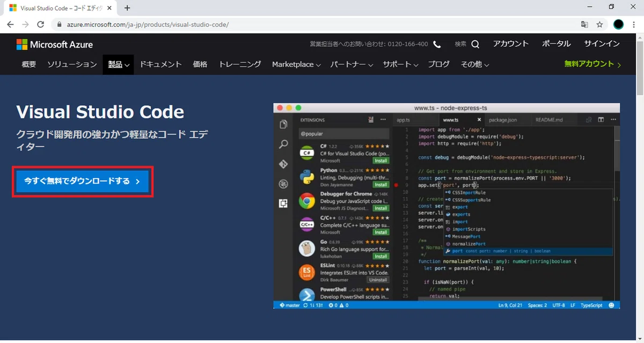Screen dimensions: 644x343
Task: Click the Explorer files icon in VS Code image
Action: point(283,125)
